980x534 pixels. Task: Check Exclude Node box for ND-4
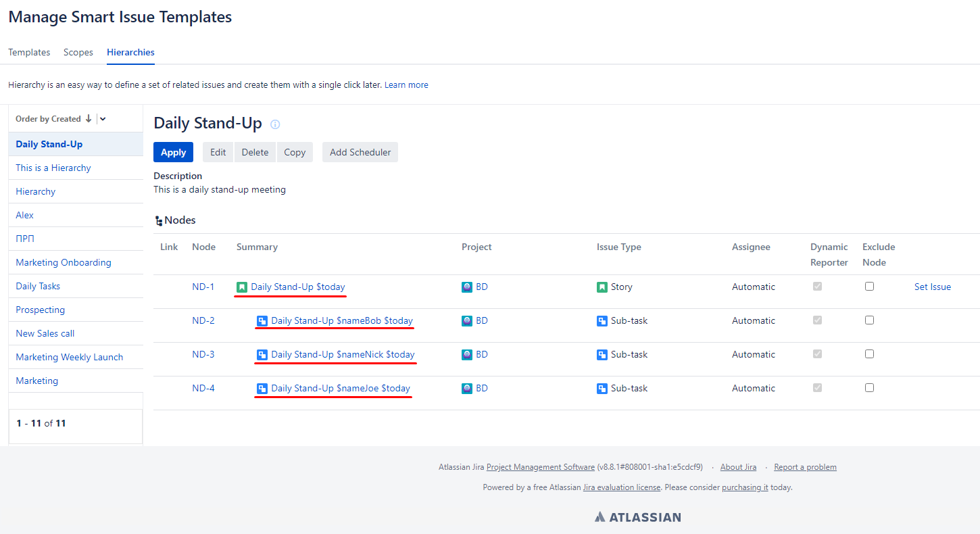click(x=869, y=388)
